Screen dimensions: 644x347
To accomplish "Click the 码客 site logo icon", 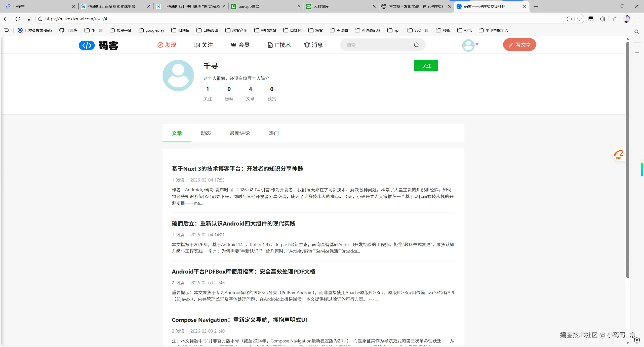I will pyautogui.click(x=87, y=45).
